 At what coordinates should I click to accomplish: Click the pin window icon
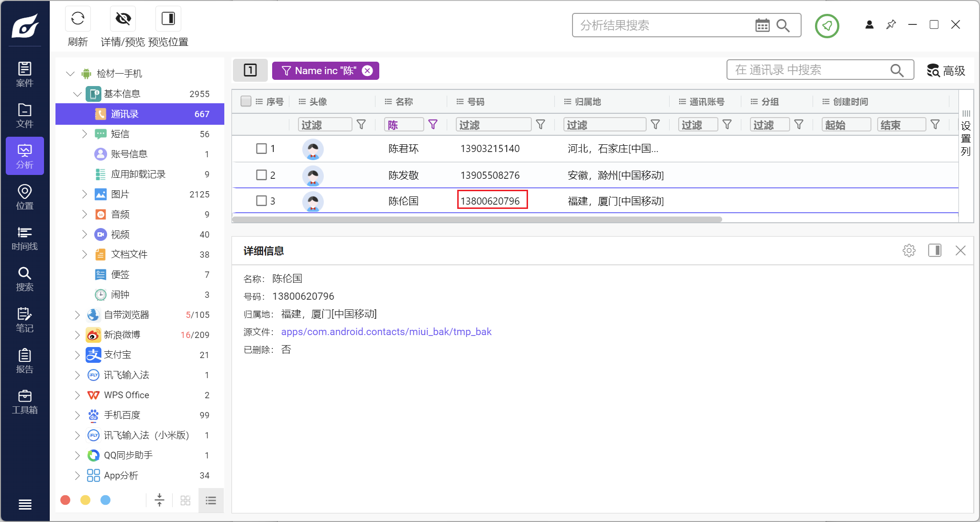click(x=891, y=24)
